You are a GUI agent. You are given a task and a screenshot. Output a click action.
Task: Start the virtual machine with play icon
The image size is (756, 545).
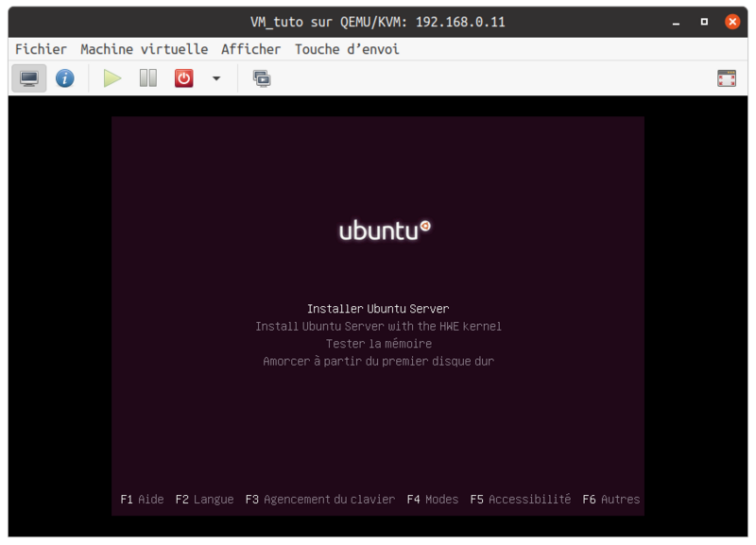tap(112, 78)
